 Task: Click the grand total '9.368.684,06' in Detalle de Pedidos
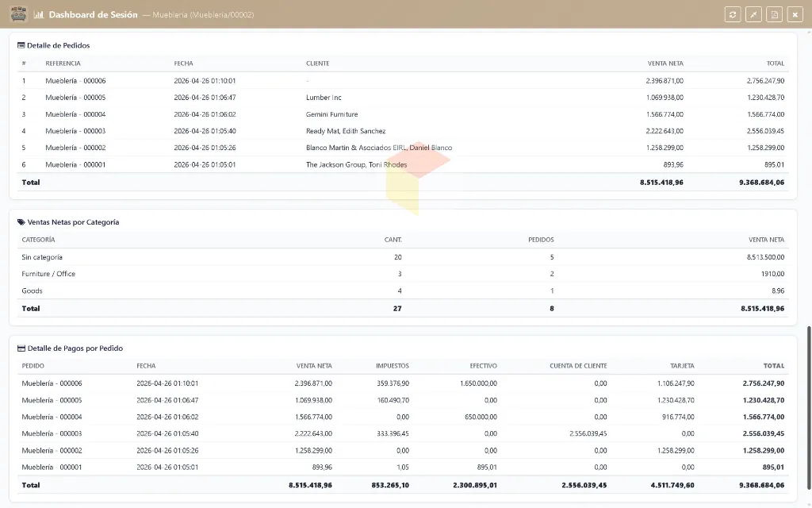[761, 183]
